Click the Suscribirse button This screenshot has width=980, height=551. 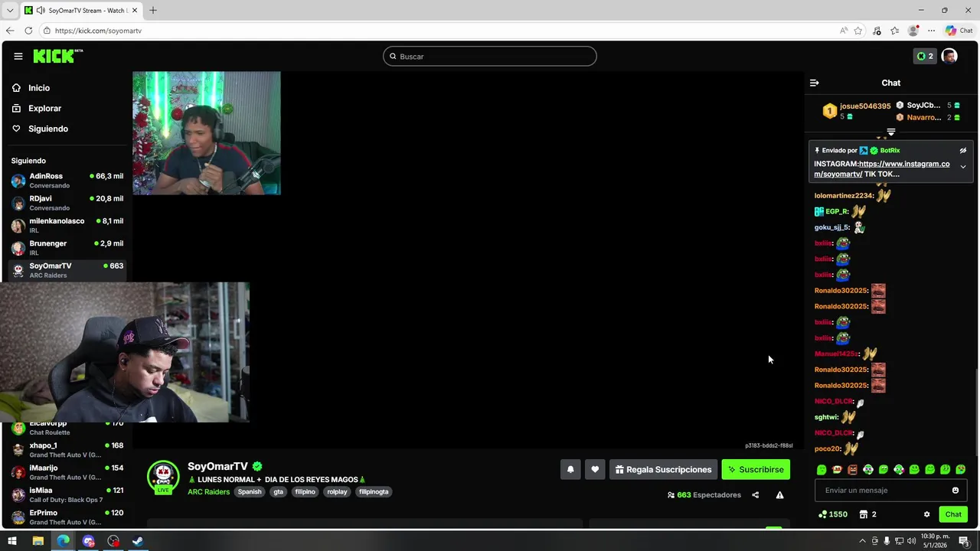pos(756,469)
